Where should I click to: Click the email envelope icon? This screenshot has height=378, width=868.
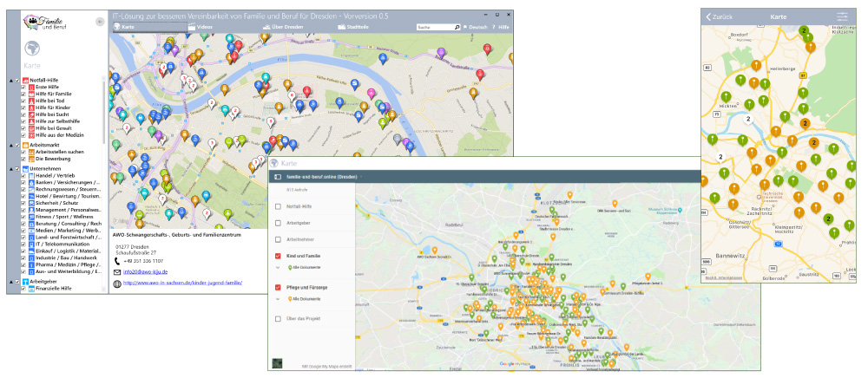tap(118, 271)
